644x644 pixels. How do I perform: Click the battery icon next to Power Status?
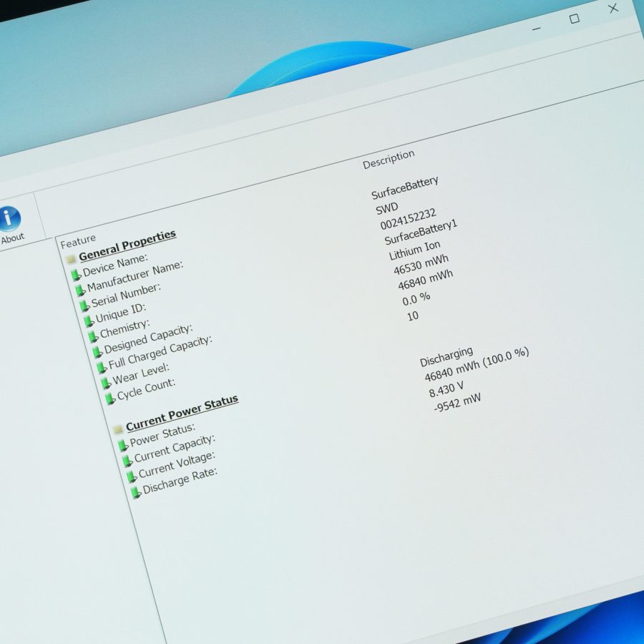coord(122,445)
